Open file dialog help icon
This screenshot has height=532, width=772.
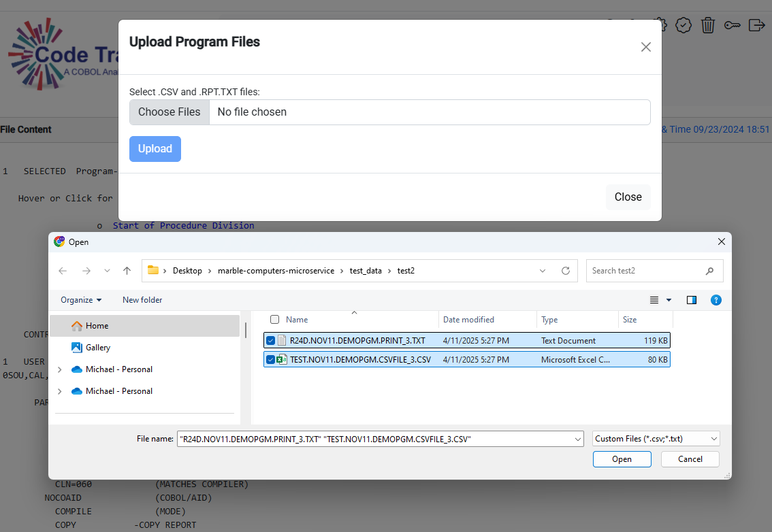point(715,300)
